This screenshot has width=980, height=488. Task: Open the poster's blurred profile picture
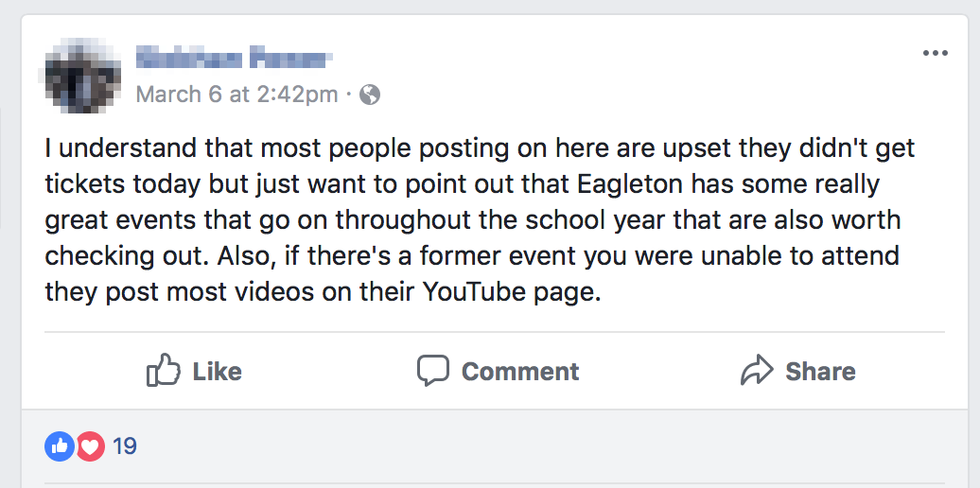coord(84,75)
